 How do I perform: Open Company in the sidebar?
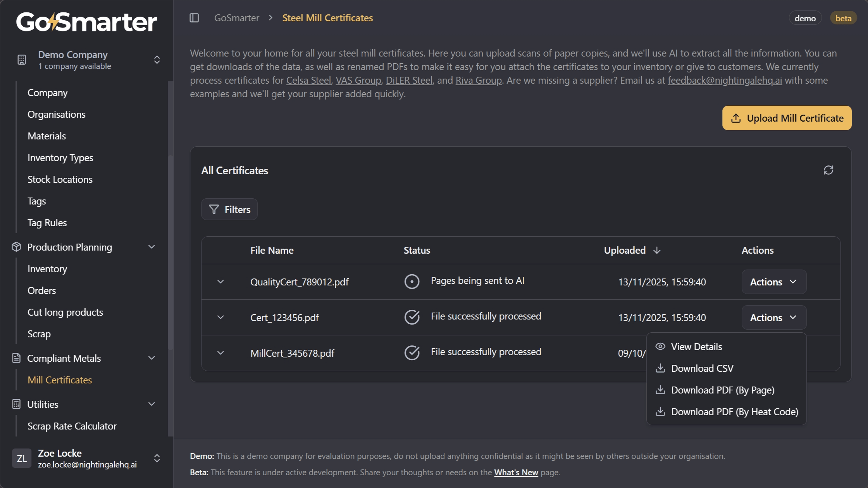pos(48,93)
